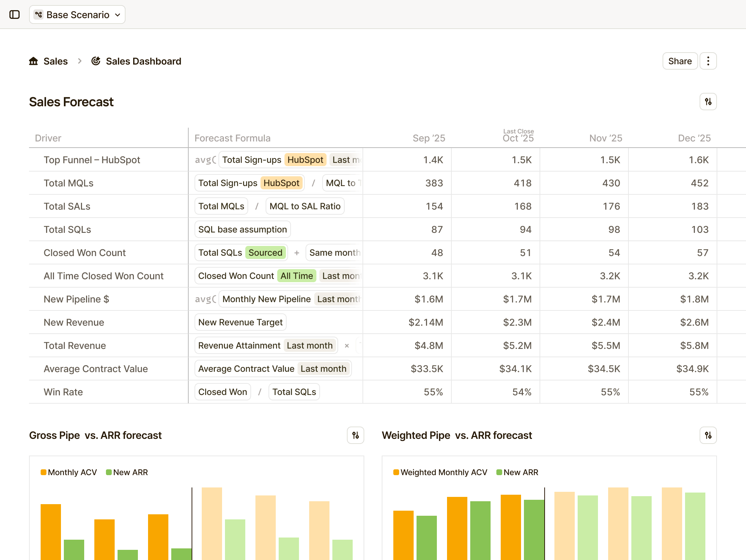The width and height of the screenshot is (746, 560).
Task: Open the Base Scenario dropdown
Action: pyautogui.click(x=118, y=15)
